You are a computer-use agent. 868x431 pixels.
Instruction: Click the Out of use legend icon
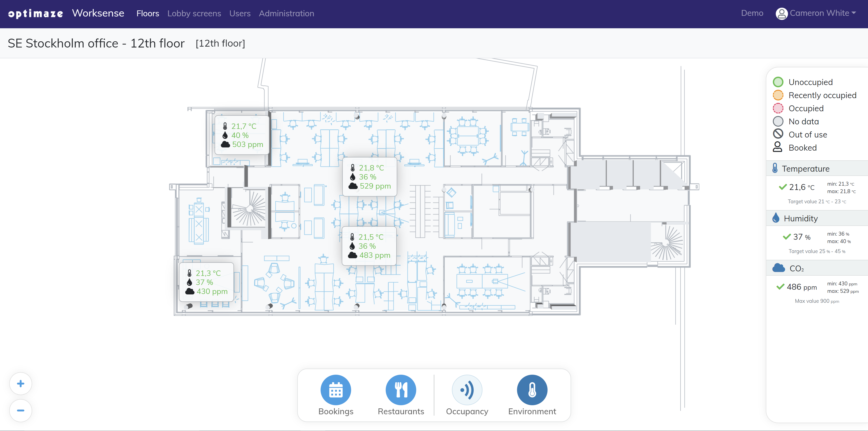(x=778, y=134)
